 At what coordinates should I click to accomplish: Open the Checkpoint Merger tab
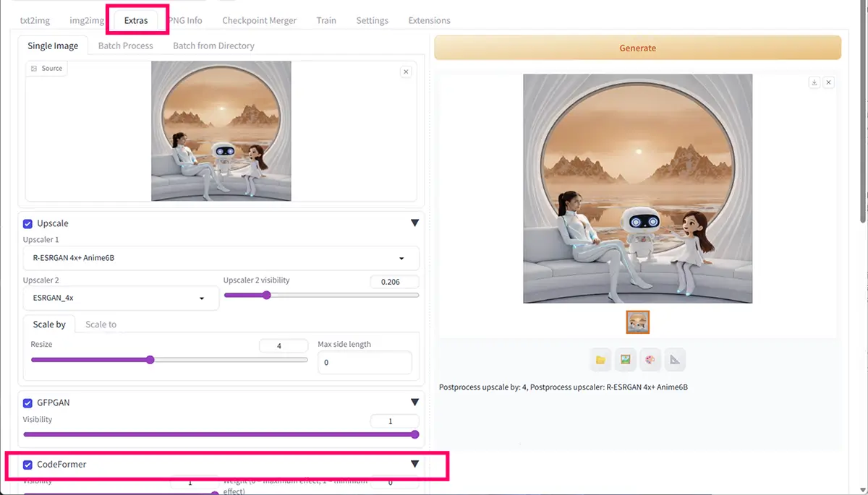(x=259, y=20)
